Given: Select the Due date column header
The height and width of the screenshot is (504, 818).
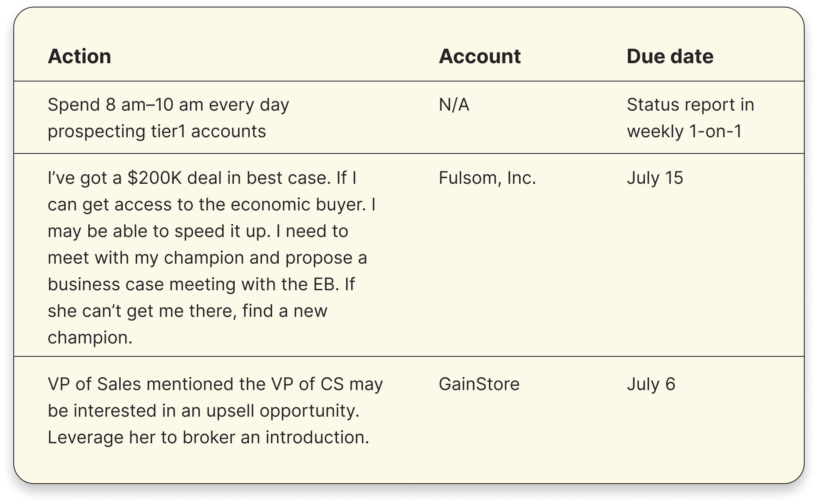Looking at the screenshot, I should click(x=670, y=56).
